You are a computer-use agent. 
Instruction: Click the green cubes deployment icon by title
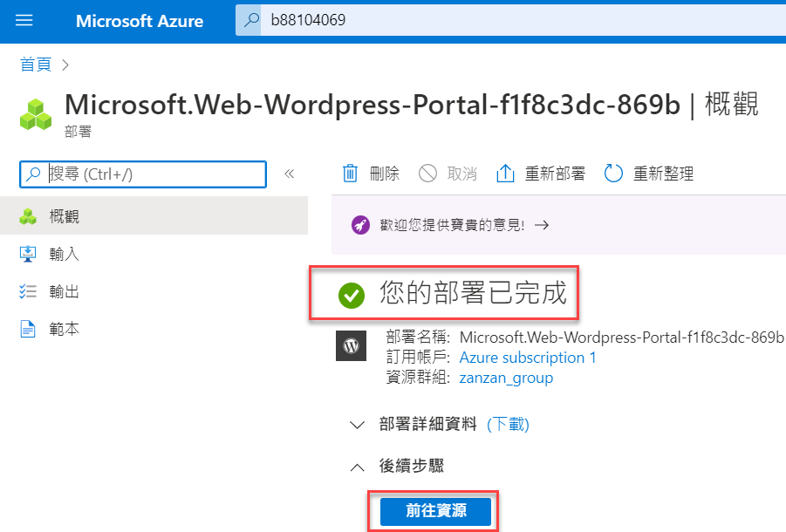pos(36,115)
